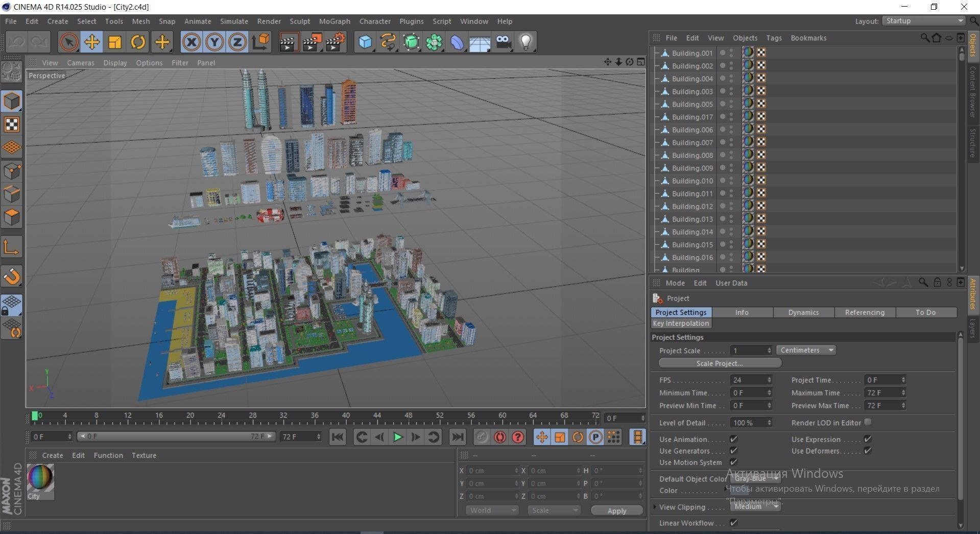Switch to Edges mode
Viewport: 980px width, 534px height.
12,195
